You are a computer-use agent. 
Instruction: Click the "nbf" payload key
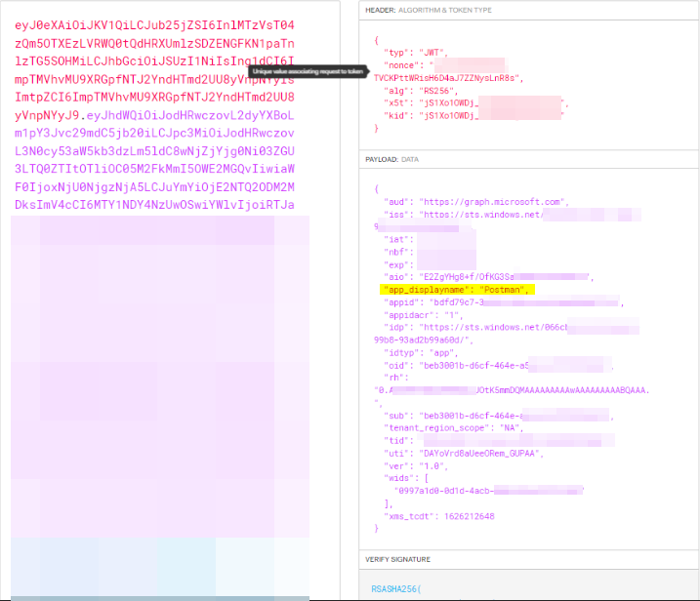398,252
